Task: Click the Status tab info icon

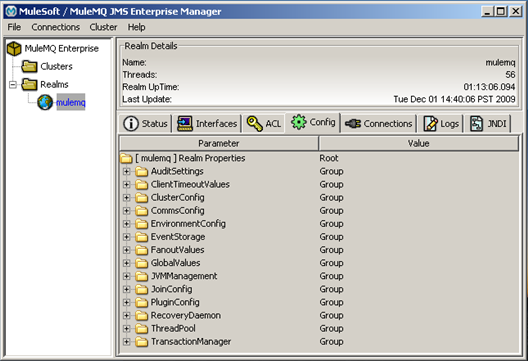Action: tap(131, 124)
